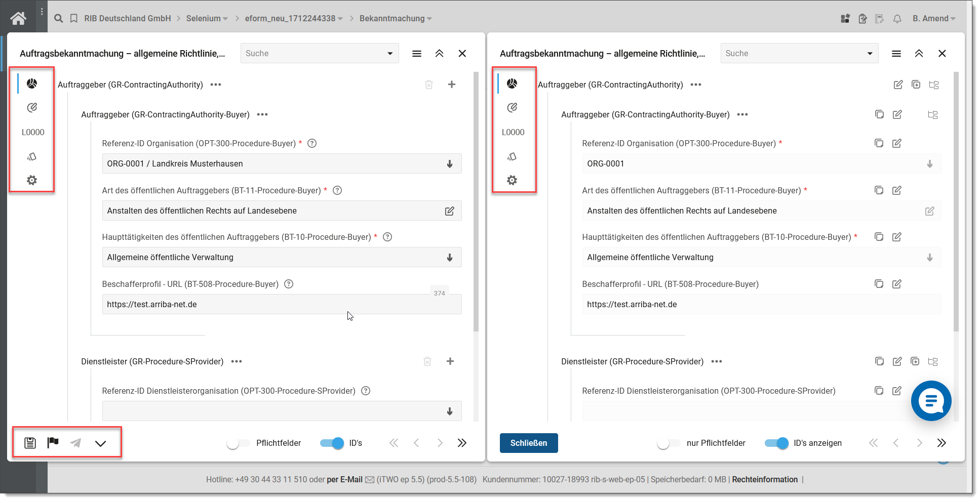Select the gear settings icon in left panel sidebar
The width and height of the screenshot is (980, 501).
coord(32,180)
